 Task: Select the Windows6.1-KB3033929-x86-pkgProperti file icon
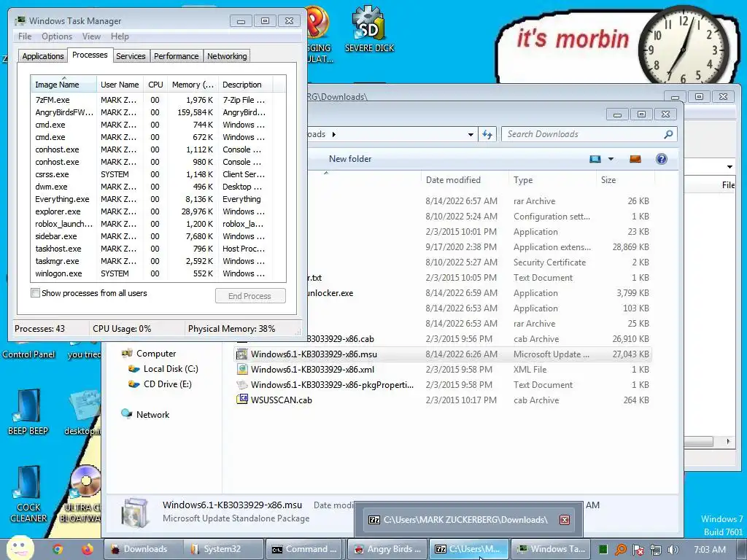(x=242, y=384)
